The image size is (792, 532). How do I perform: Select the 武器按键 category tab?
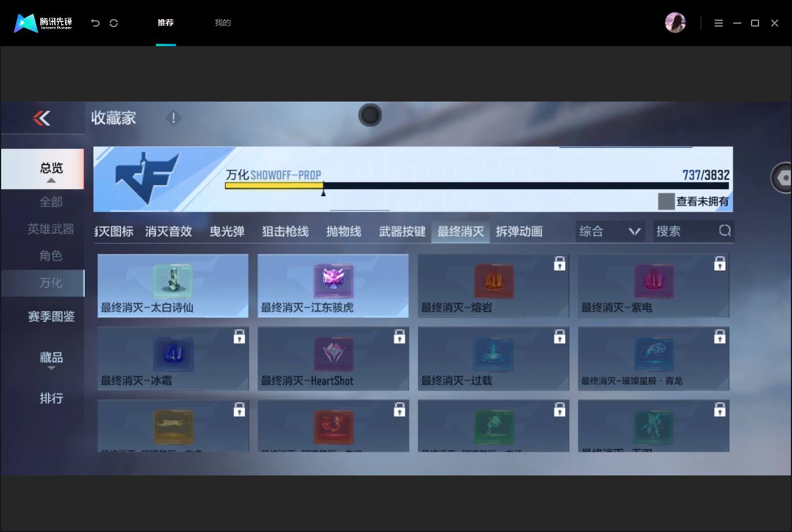pos(402,231)
